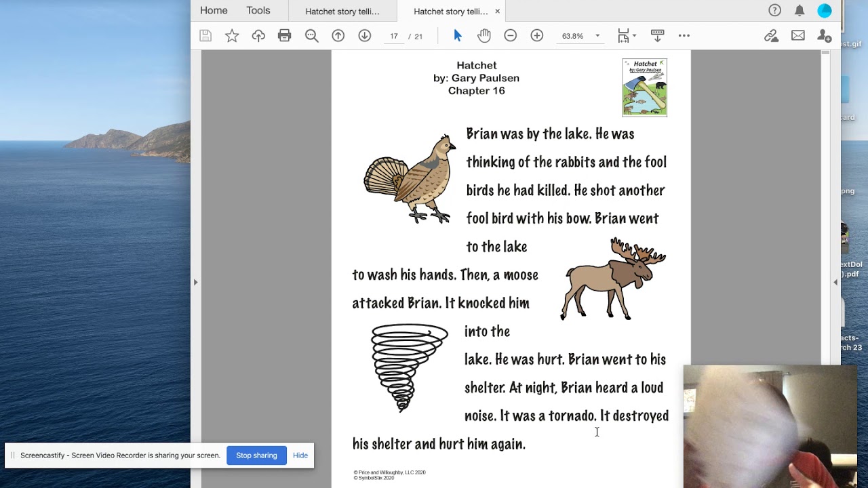
Task: Expand the right tools pane arrow
Action: [835, 282]
